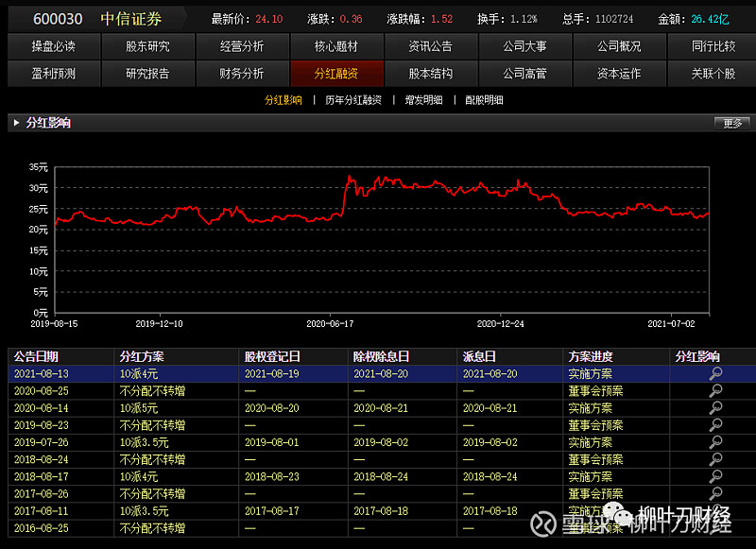
Task: Select the highlighted 分红融资 tab
Action: click(336, 74)
